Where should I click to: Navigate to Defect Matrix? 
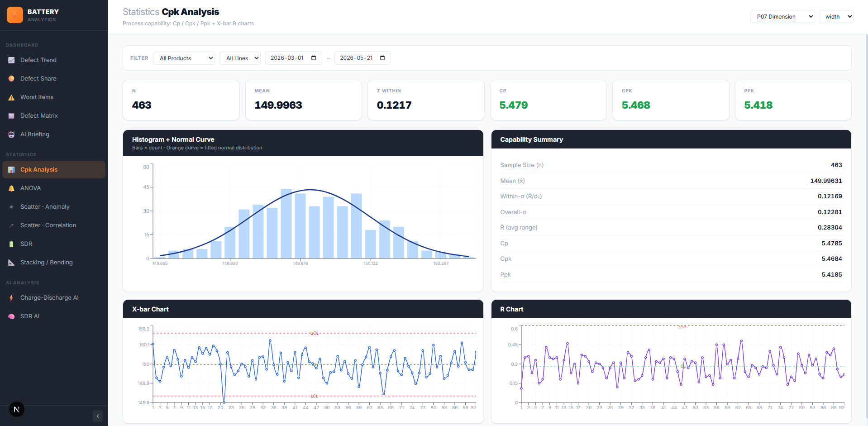click(x=54, y=116)
